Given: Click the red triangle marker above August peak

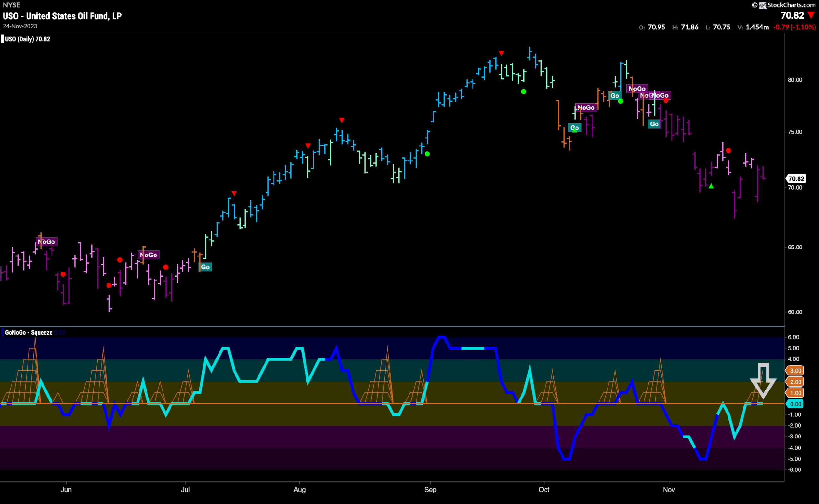Looking at the screenshot, I should click(x=342, y=120).
